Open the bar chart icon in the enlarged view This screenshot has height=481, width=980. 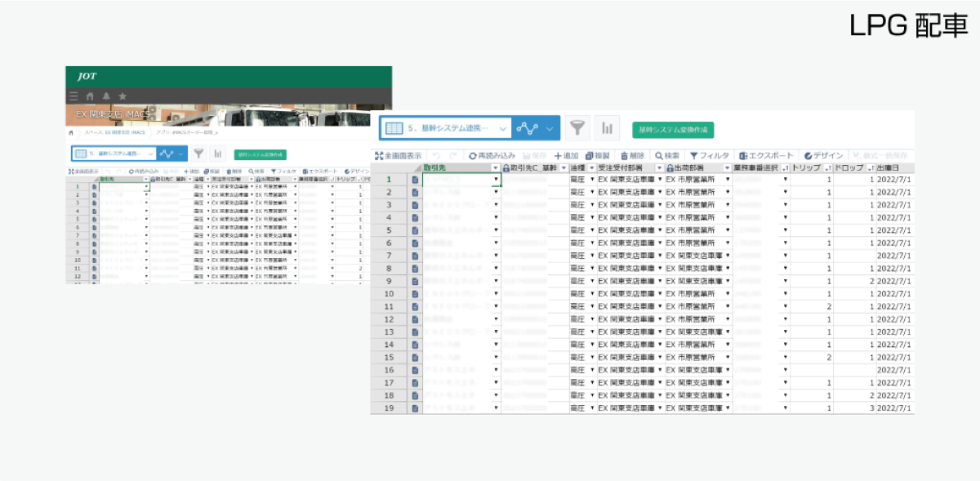[x=607, y=128]
